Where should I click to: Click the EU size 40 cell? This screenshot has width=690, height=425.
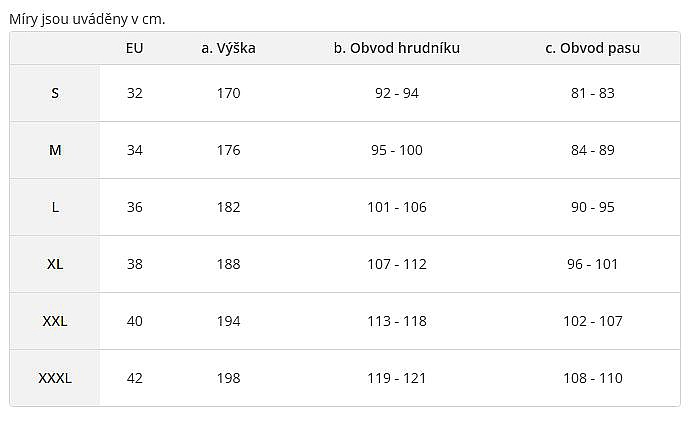[x=135, y=321]
